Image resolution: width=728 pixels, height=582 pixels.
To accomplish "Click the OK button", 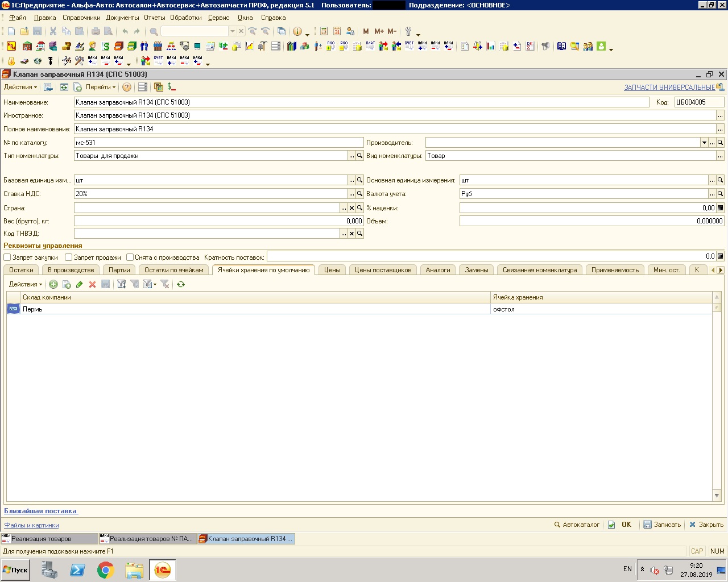I will click(x=620, y=525).
